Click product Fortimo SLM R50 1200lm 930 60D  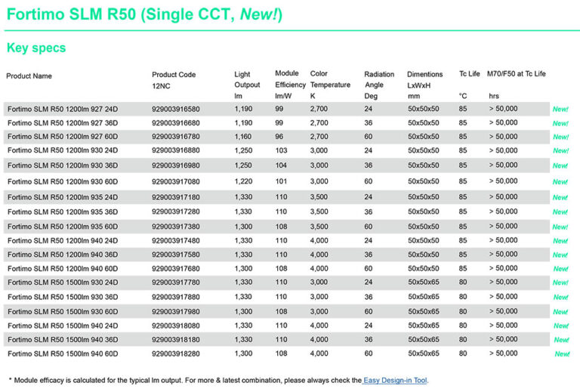(63, 182)
